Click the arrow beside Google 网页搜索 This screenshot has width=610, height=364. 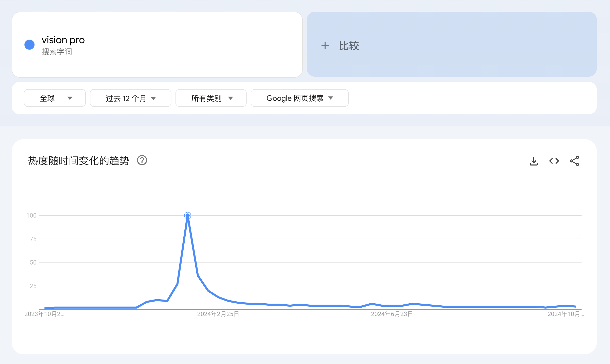coord(330,98)
